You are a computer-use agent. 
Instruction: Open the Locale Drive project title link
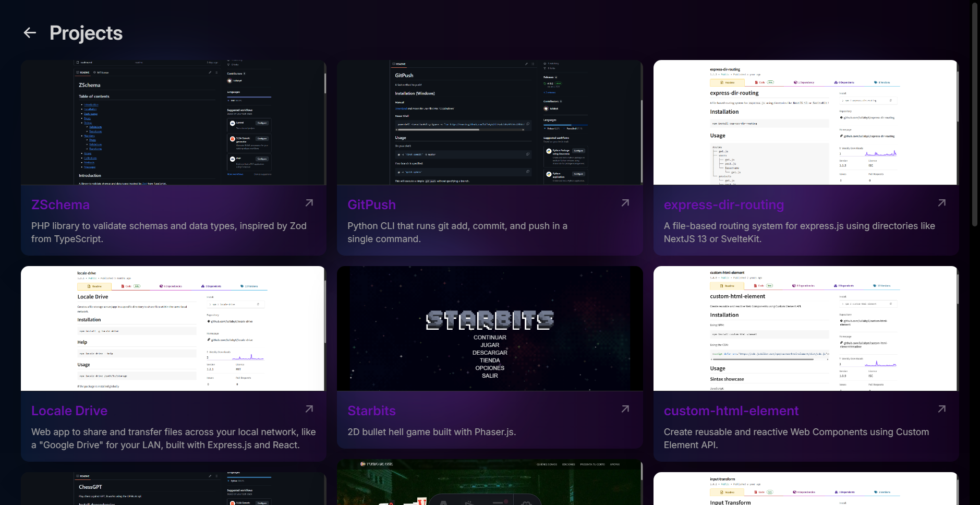click(x=69, y=411)
